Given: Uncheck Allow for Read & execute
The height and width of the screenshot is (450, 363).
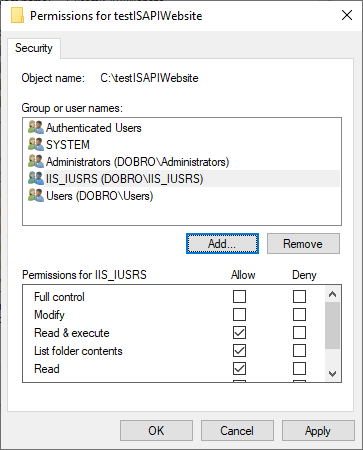Looking at the screenshot, I should pyautogui.click(x=239, y=332).
